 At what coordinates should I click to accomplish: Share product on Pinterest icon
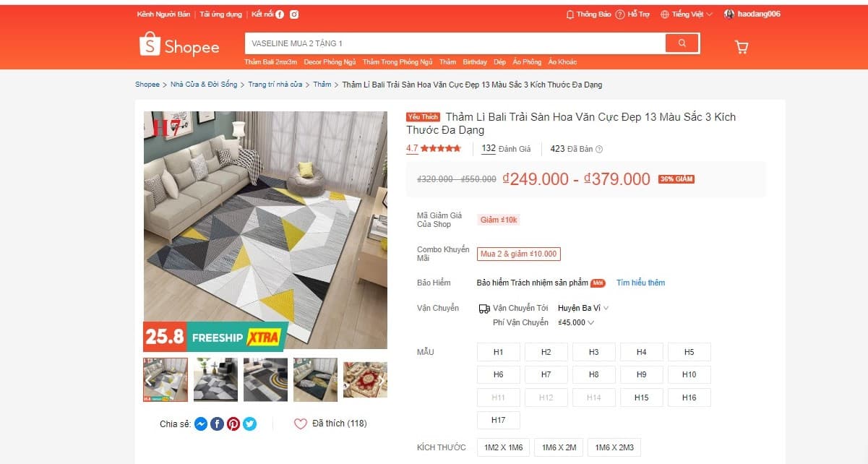(x=233, y=424)
